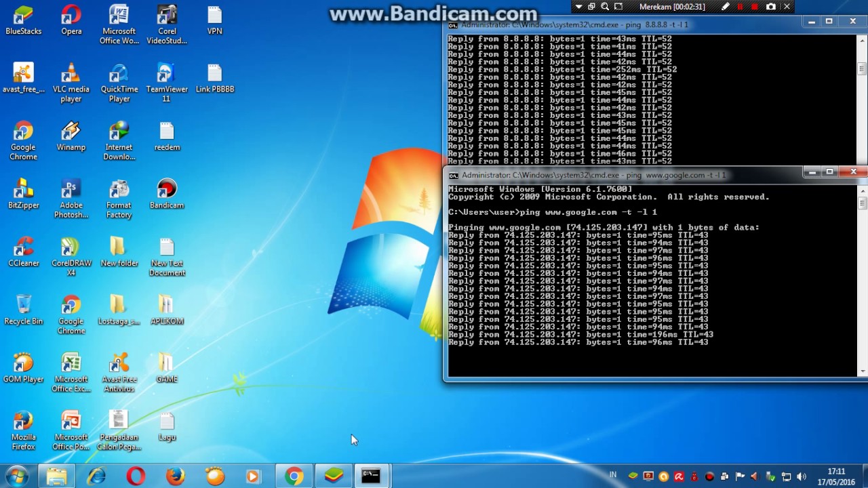Image resolution: width=868 pixels, height=488 pixels.
Task: Select the Lostsaga folder icon
Action: click(119, 310)
